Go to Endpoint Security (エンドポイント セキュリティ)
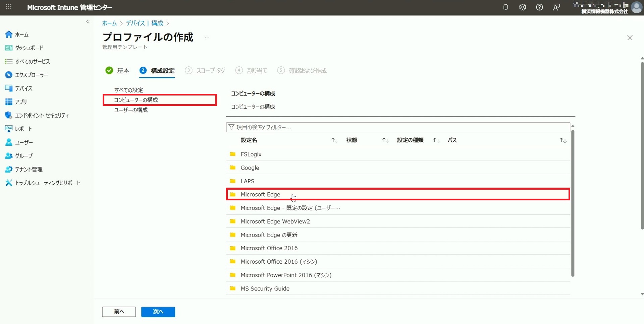Viewport: 644px width, 324px height. 42,115
